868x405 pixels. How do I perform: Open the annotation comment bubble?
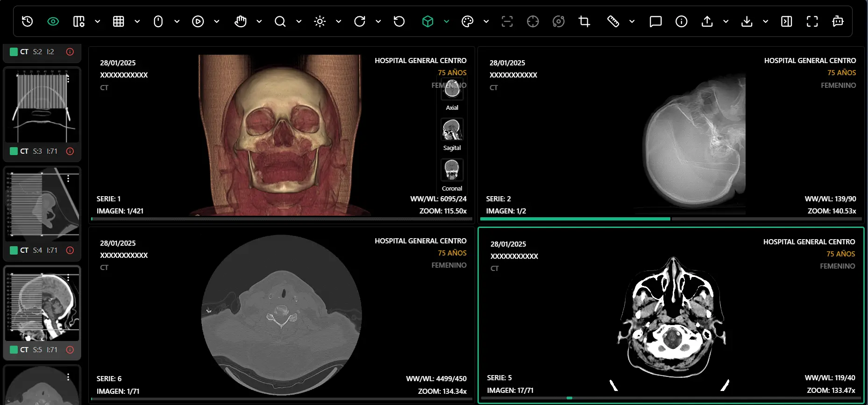point(655,21)
